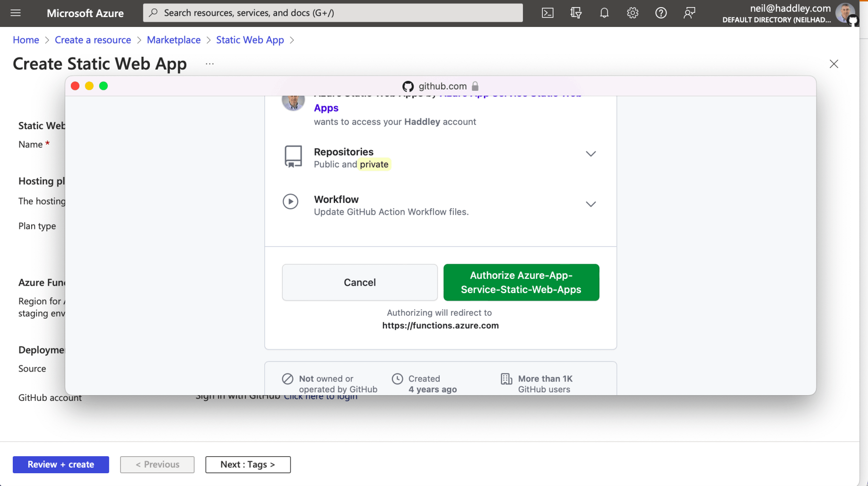Minimize the github.com popup with the yellow button
Image resolution: width=868 pixels, height=486 pixels.
tap(89, 86)
